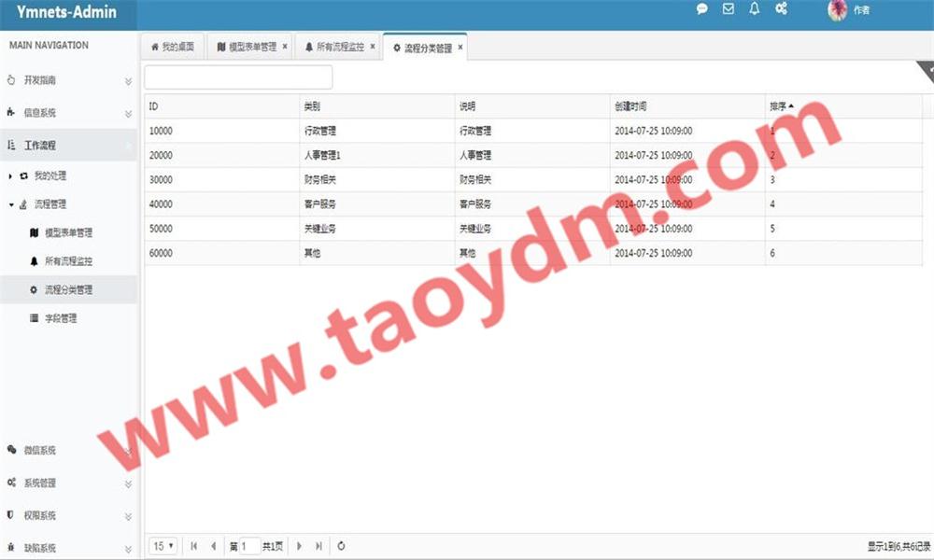Expand the 我的处理 tree arrow
Screen dimensions: 934x560
click(10, 176)
